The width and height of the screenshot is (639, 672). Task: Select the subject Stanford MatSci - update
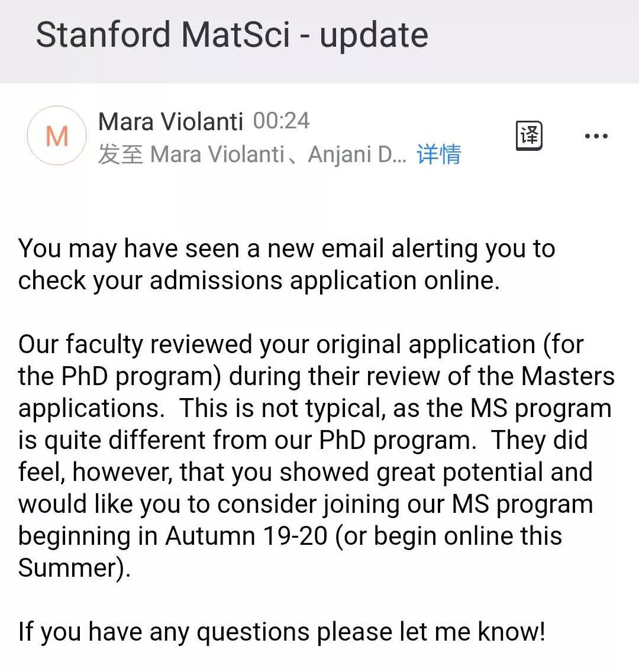[x=232, y=35]
